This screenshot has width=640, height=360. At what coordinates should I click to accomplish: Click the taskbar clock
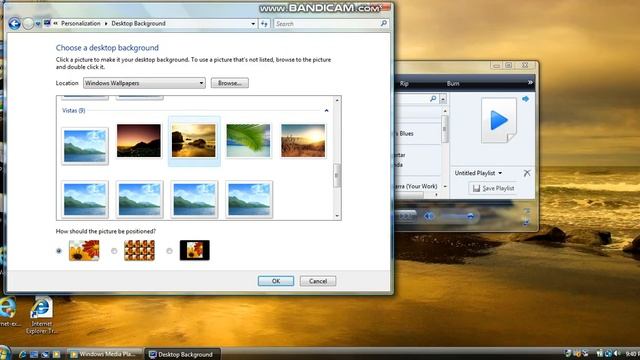click(632, 354)
